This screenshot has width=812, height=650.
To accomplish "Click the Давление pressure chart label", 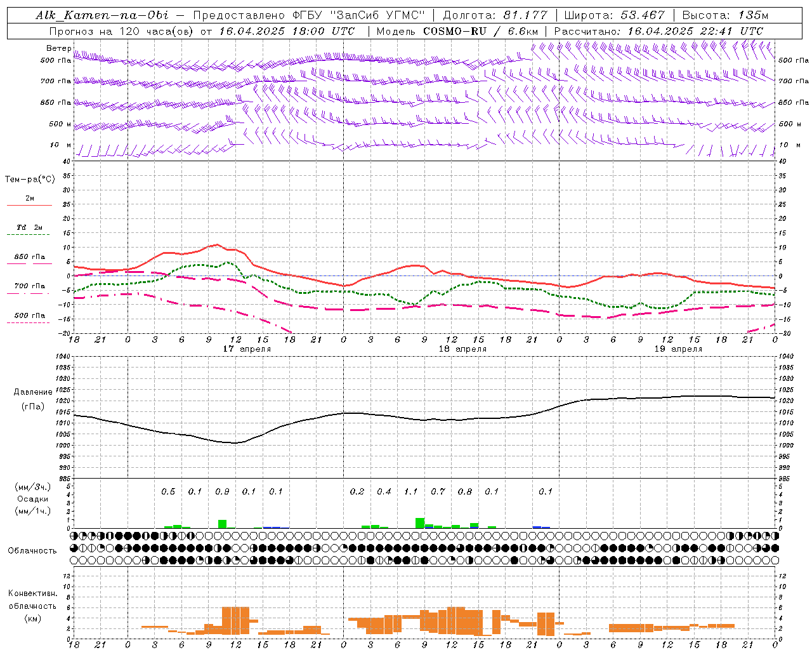I will (32, 392).
